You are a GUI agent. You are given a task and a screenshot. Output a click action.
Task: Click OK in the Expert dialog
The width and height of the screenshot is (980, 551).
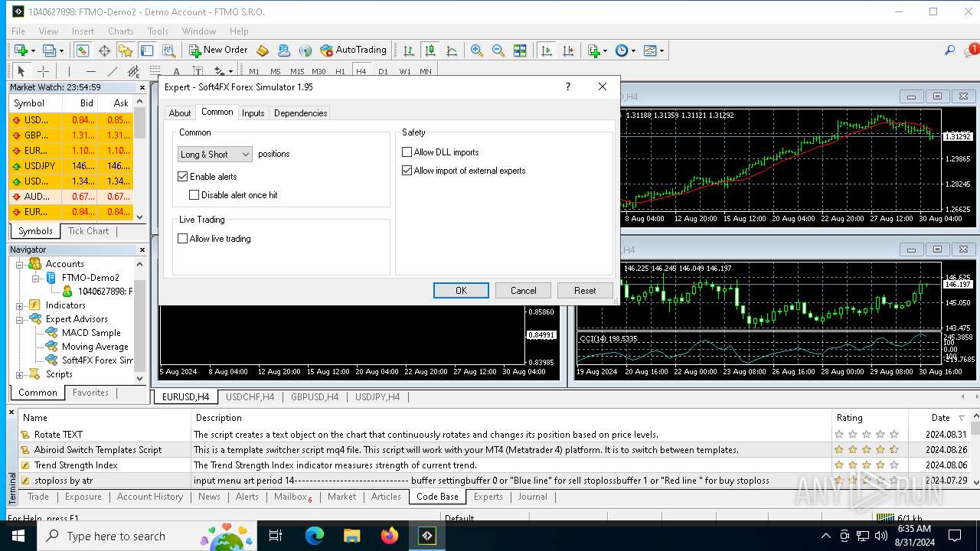(461, 291)
